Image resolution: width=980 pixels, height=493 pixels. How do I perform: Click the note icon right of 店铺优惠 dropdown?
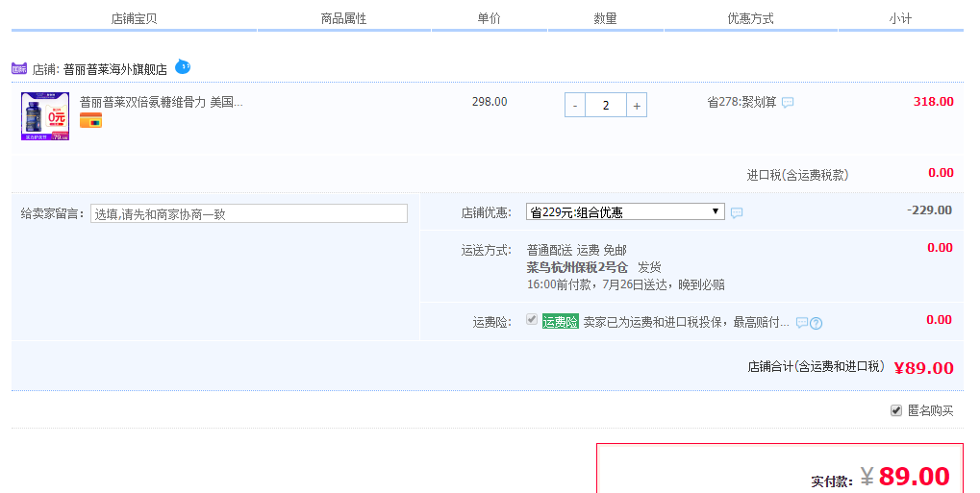(x=737, y=212)
